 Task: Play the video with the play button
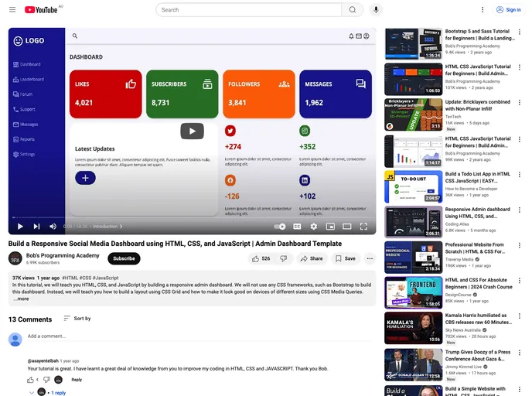tap(20, 227)
